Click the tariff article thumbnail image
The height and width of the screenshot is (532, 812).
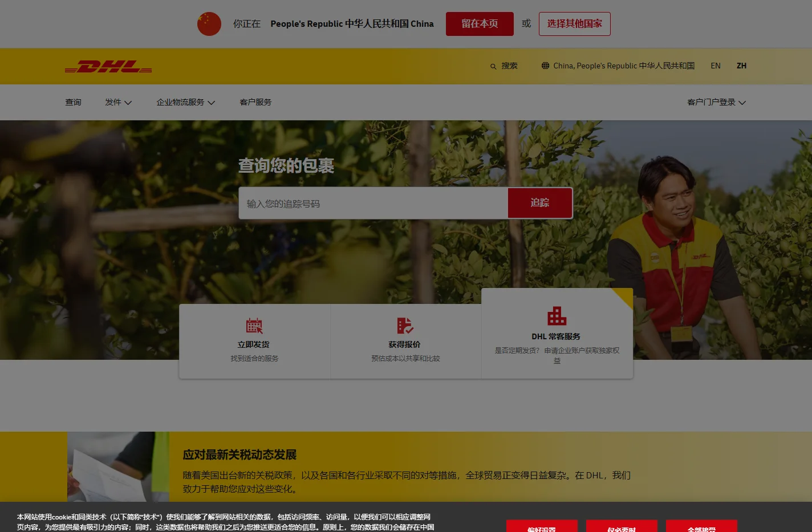coord(118,466)
